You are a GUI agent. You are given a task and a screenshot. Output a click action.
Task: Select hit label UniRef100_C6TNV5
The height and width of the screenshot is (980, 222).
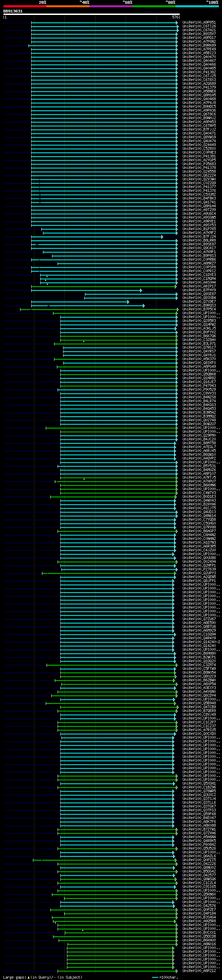pos(199,125)
